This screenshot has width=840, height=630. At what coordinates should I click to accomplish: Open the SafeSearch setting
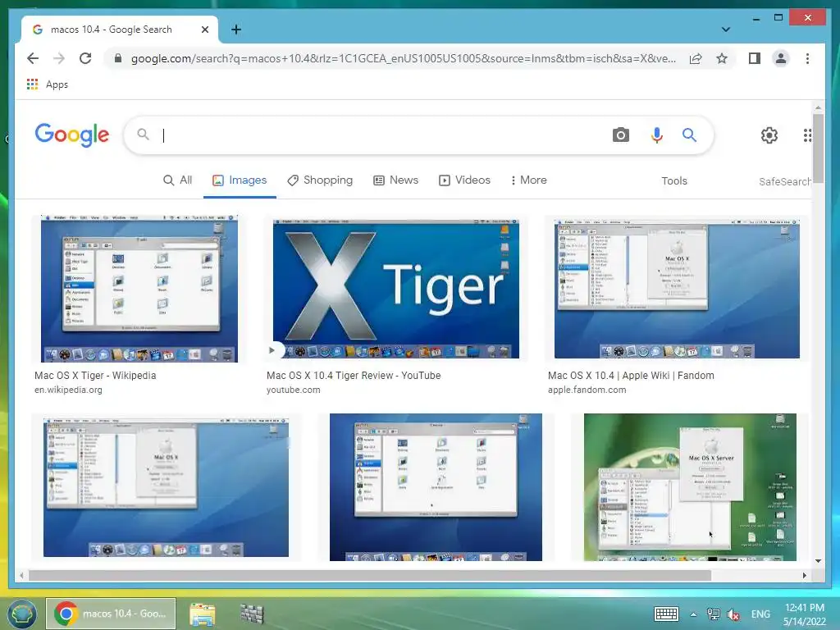tap(785, 181)
